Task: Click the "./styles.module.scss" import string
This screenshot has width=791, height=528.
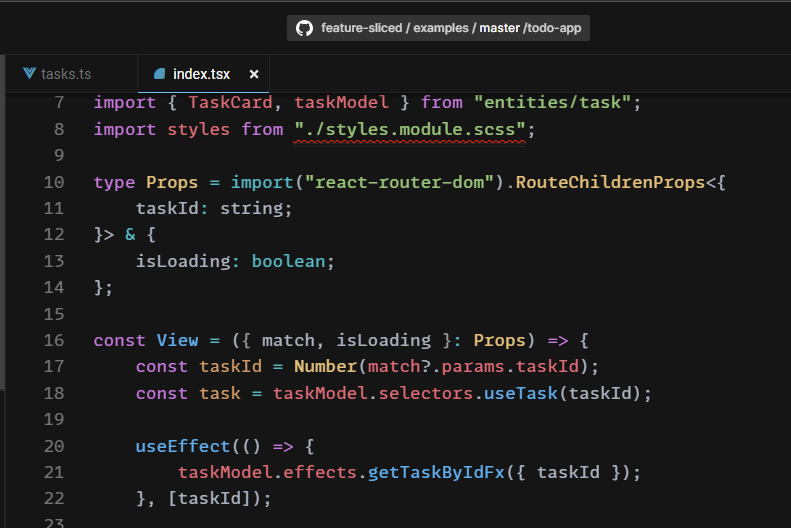Action: tap(410, 130)
